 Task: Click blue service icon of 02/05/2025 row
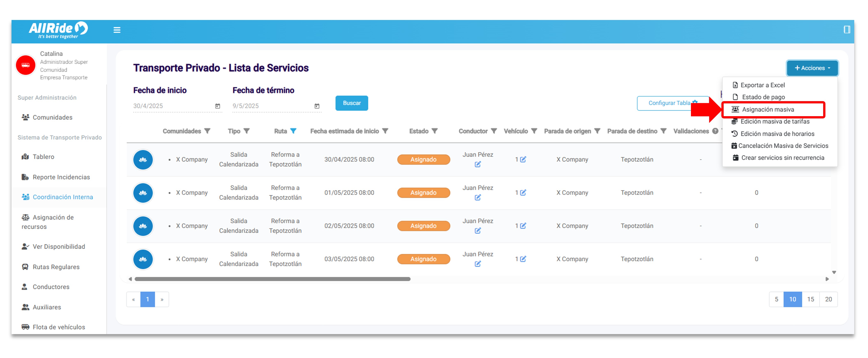pyautogui.click(x=143, y=226)
